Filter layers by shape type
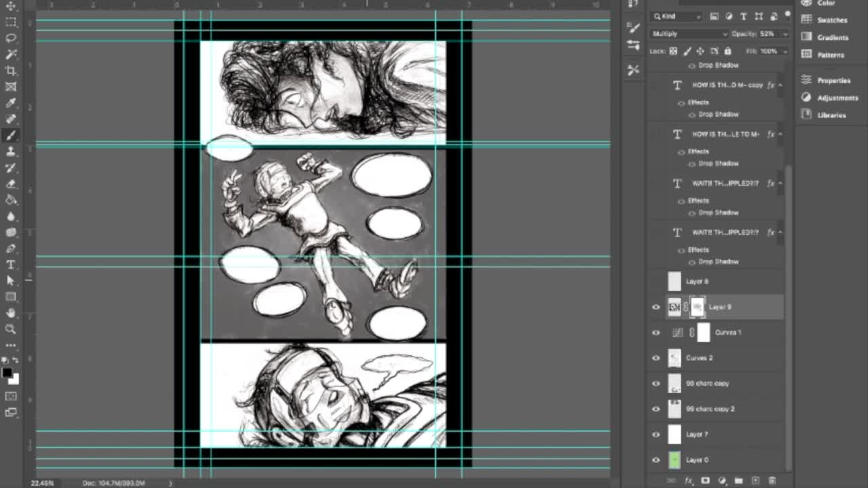 pos(758,16)
